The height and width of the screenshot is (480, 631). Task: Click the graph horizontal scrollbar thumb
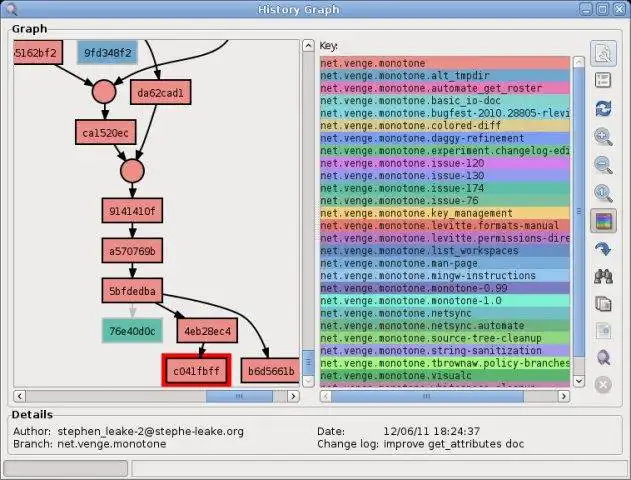pyautogui.click(x=239, y=396)
